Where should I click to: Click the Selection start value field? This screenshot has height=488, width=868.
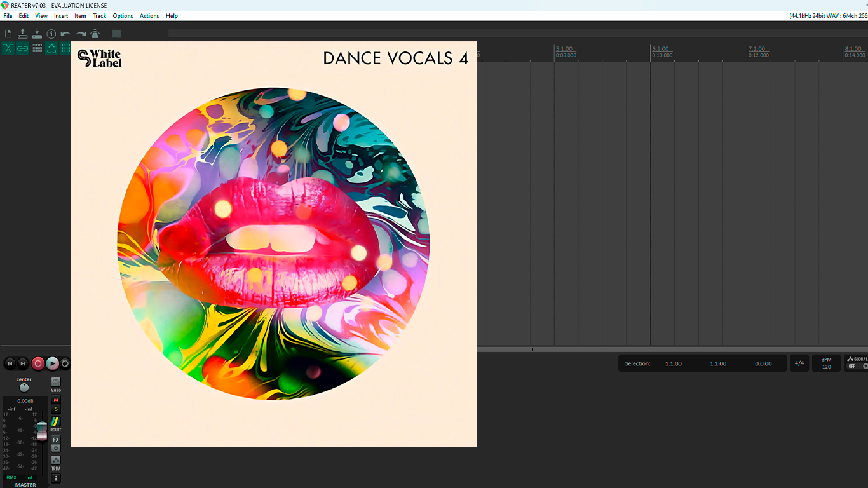pyautogui.click(x=674, y=363)
